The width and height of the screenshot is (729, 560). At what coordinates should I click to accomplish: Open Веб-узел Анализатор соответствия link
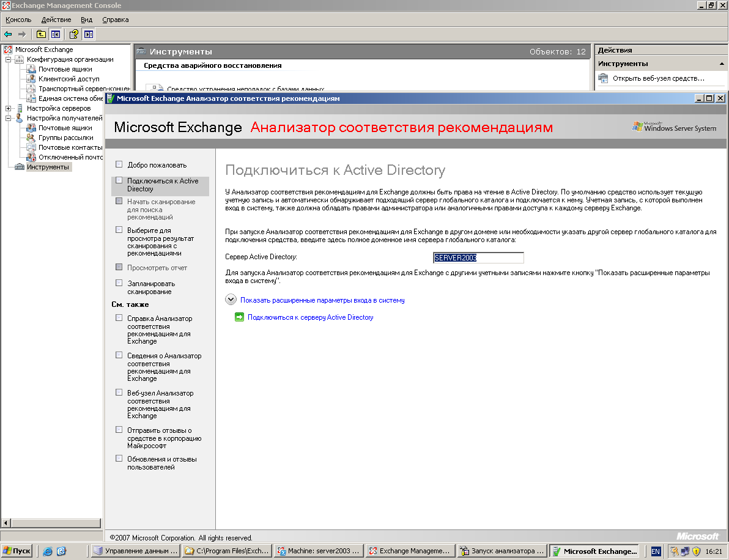[x=160, y=404]
